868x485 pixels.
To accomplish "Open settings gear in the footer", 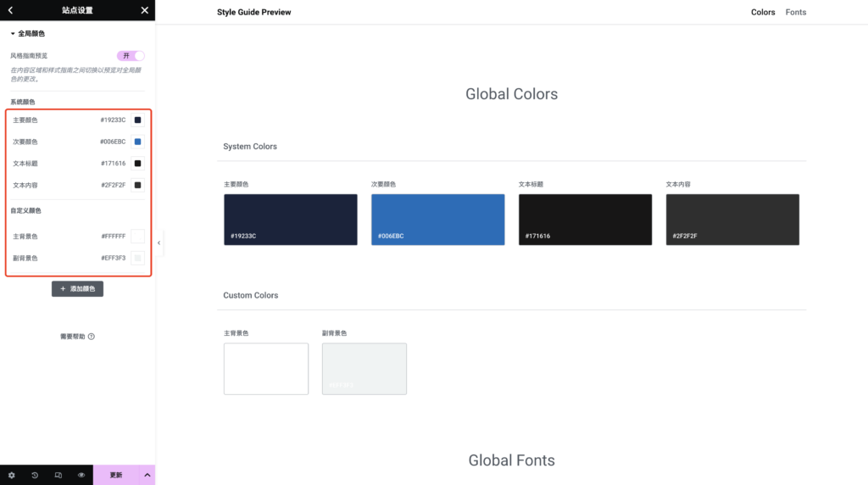I will click(12, 475).
